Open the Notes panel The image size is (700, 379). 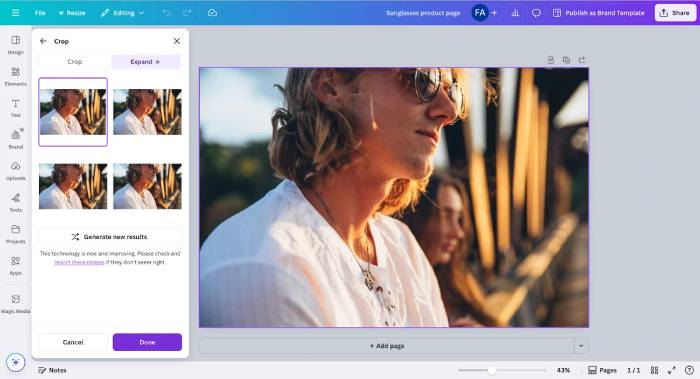click(x=52, y=370)
